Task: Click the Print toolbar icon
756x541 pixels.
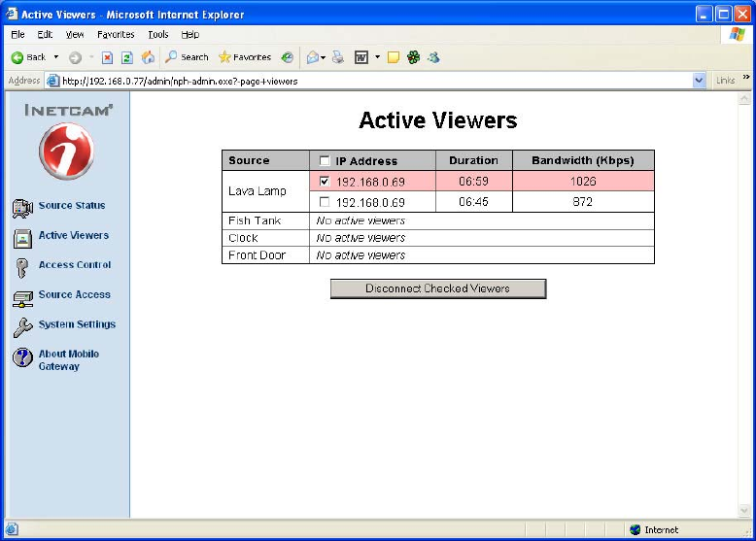Action: coord(337,57)
